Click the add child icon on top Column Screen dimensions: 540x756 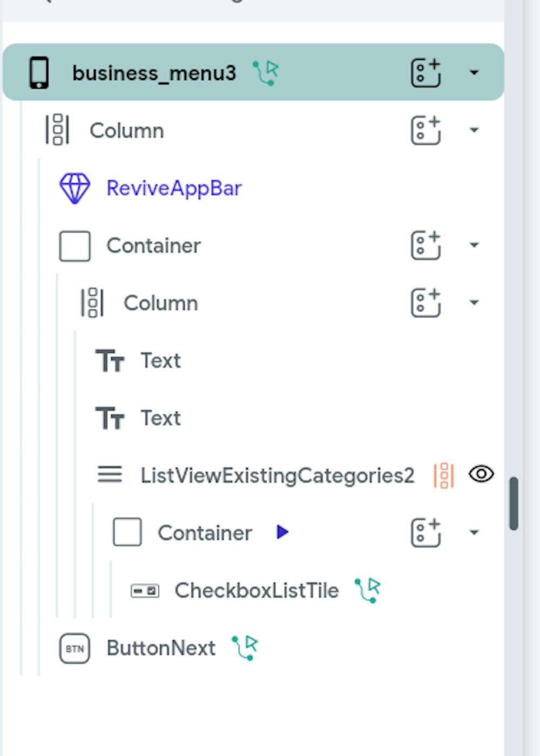(426, 130)
